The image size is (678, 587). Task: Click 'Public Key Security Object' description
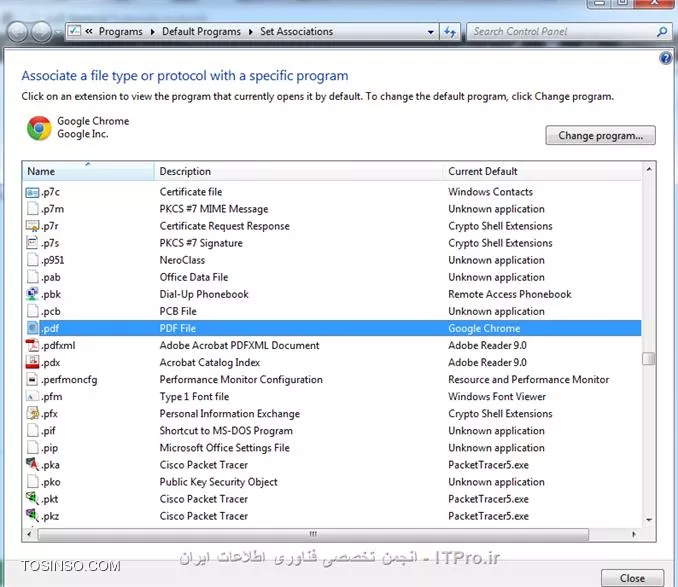(x=218, y=482)
